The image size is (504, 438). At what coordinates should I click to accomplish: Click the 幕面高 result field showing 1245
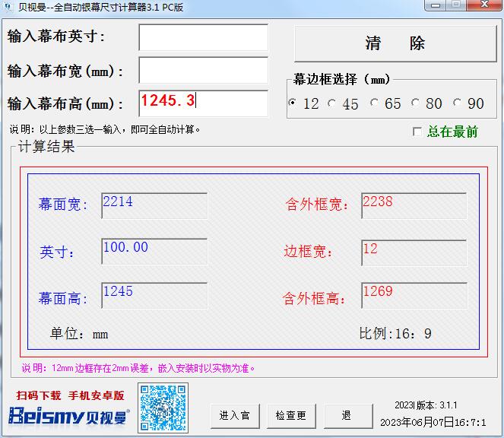point(154,296)
